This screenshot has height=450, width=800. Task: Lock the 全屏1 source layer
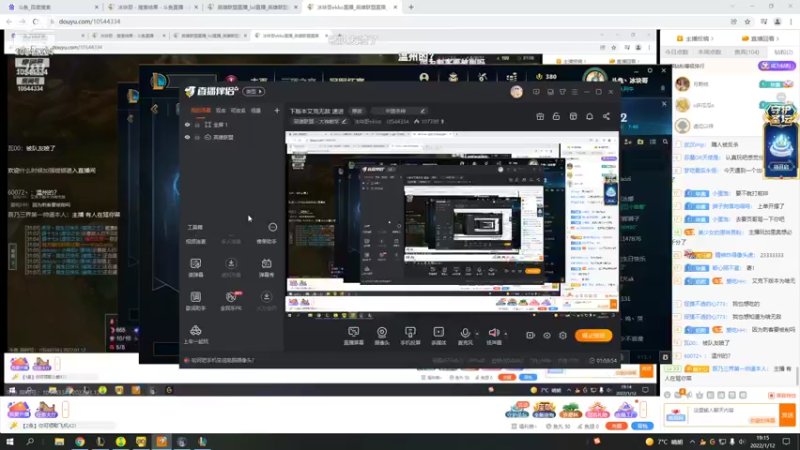tap(197, 124)
